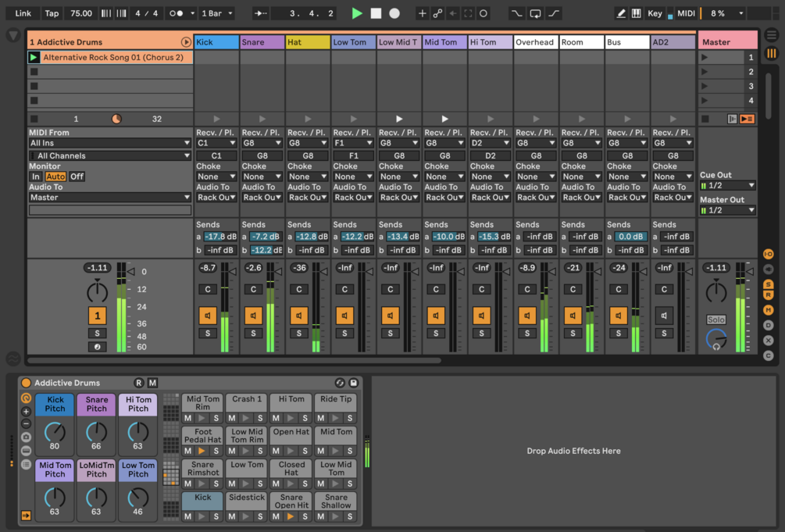
Task: Click the Kick drum pad
Action: [x=203, y=501]
